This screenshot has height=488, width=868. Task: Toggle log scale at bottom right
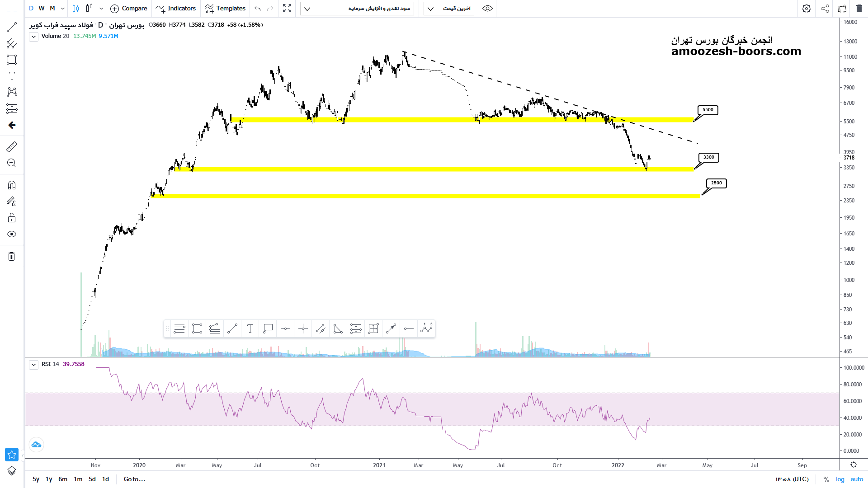[x=840, y=479]
